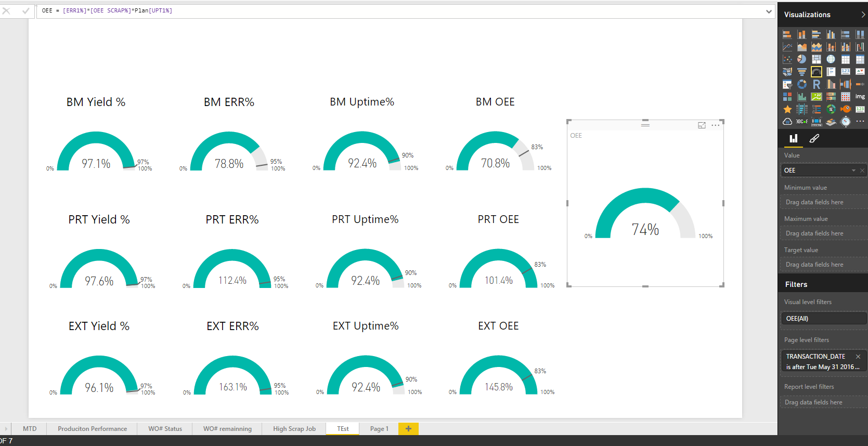Pick the KPI visualization icon
The height and width of the screenshot is (446, 868).
tap(860, 72)
